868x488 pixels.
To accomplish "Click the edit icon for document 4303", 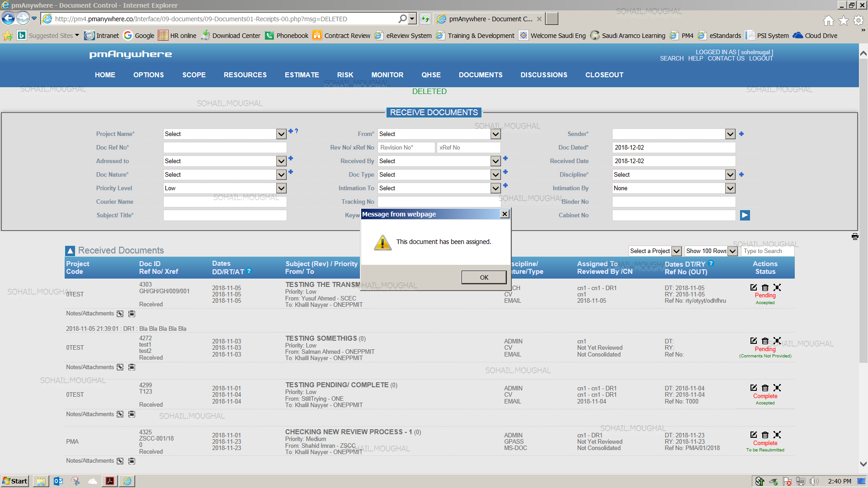I will [x=753, y=287].
